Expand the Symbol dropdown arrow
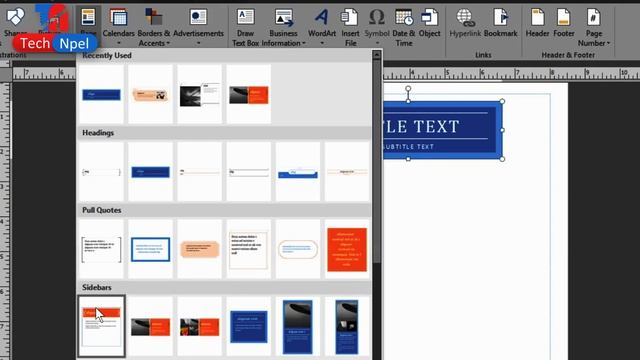Viewport: 640px width, 360px height. (x=377, y=43)
